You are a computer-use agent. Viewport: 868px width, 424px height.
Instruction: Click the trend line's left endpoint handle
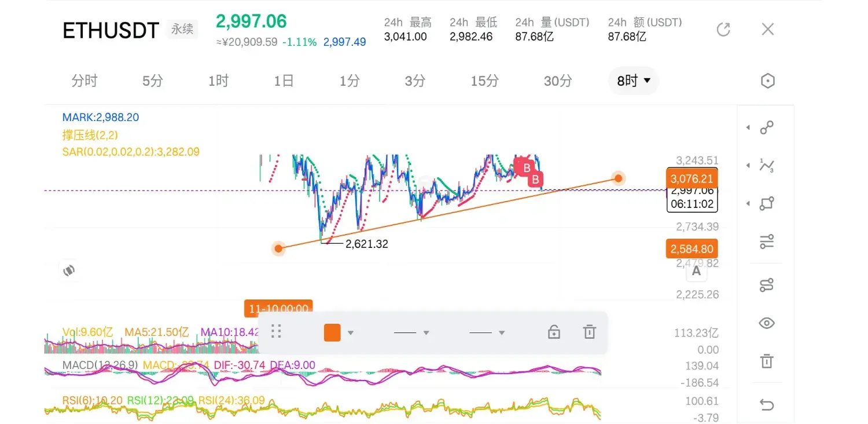(x=278, y=248)
